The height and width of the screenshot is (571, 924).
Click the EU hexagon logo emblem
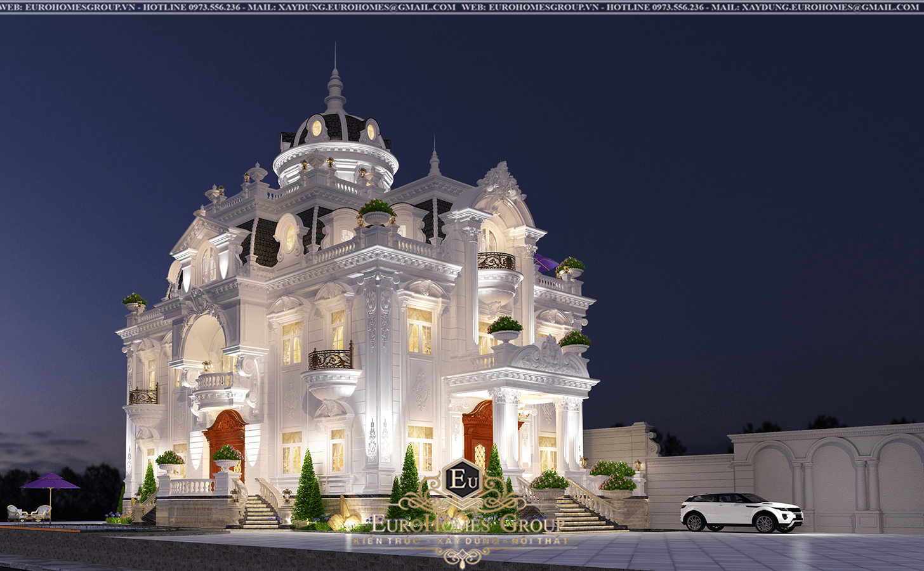click(x=459, y=479)
